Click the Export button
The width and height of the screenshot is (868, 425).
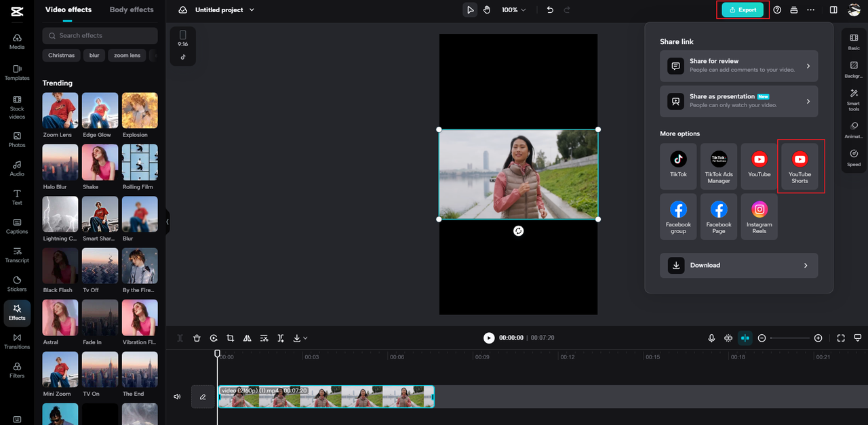point(742,9)
